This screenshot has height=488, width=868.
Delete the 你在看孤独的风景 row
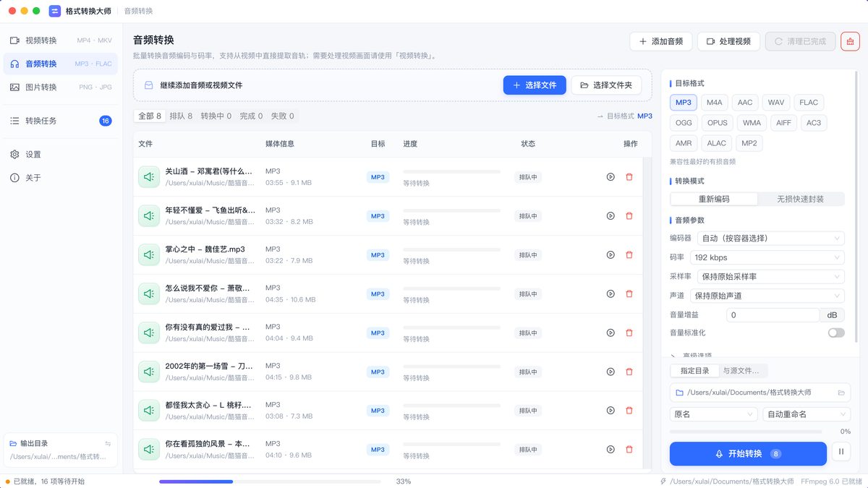[629, 450]
